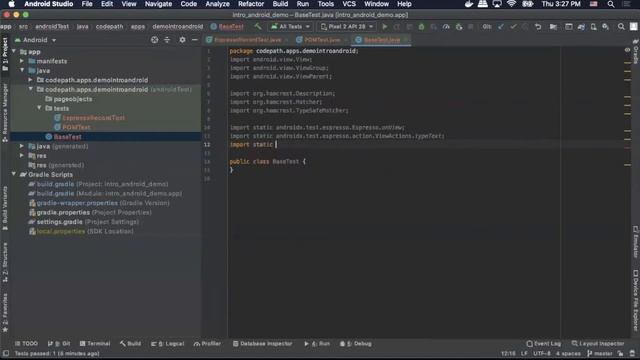Toggle the Resource Manager side panel
The width and height of the screenshot is (640, 360).
coord(5,113)
